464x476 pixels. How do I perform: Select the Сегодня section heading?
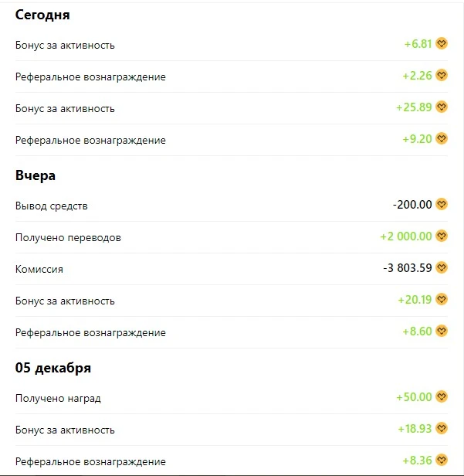click(42, 15)
